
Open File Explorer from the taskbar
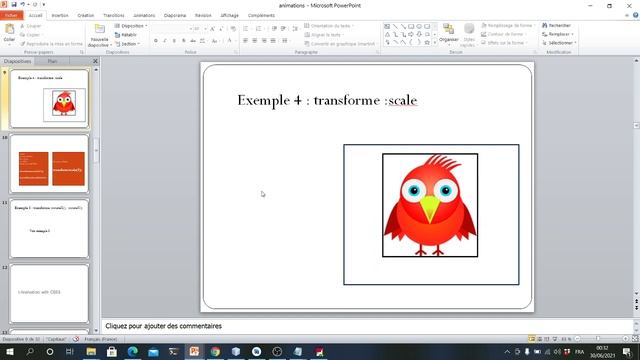tap(91, 351)
